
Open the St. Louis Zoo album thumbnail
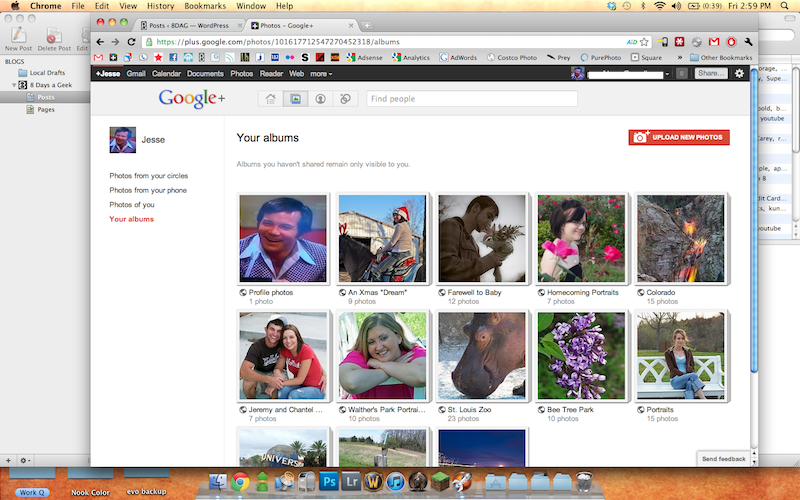pos(482,356)
